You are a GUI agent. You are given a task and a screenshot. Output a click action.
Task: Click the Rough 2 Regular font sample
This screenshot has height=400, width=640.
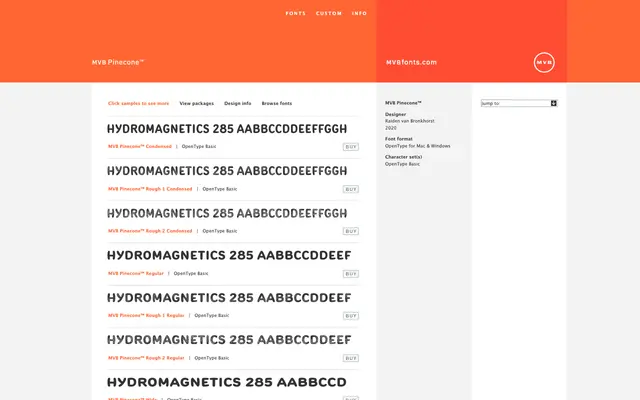click(229, 340)
